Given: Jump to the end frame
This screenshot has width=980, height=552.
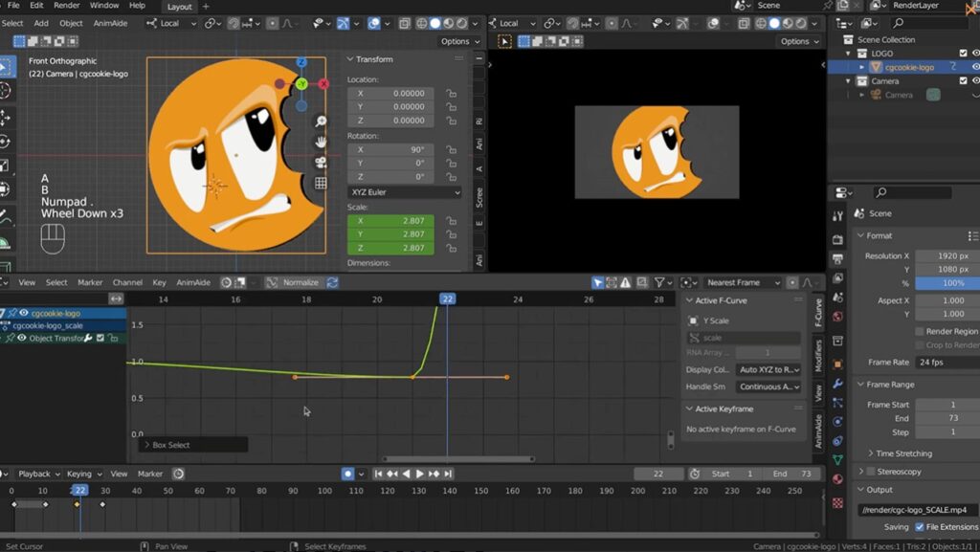Looking at the screenshot, I should coord(448,474).
